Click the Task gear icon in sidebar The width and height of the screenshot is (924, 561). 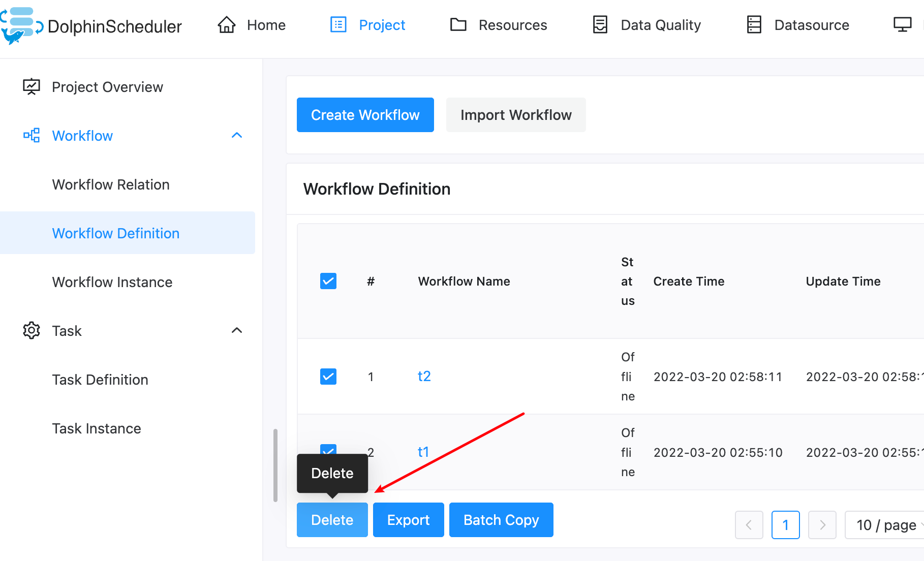pyautogui.click(x=32, y=331)
